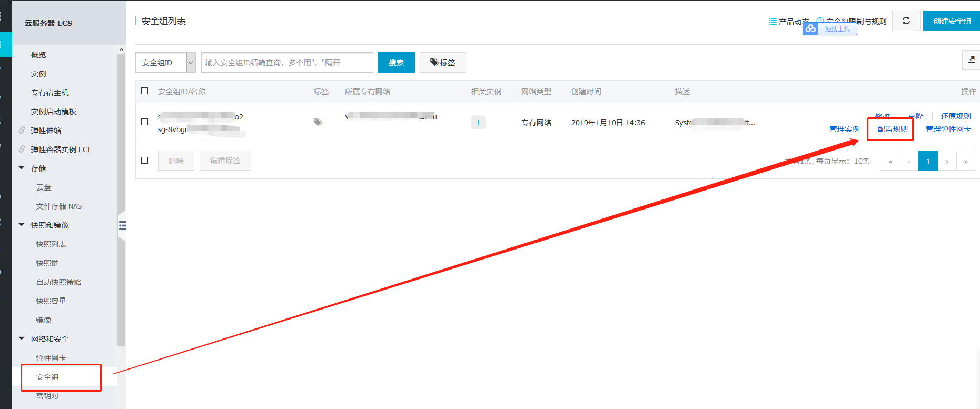The width and height of the screenshot is (980, 409).
Task: Click the sidebar vertical scrollbar
Action: (x=121, y=200)
